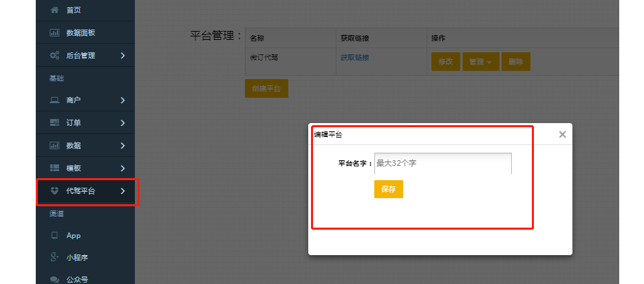Click the gears icon beside 后台管理
644x284 pixels.
click(54, 55)
